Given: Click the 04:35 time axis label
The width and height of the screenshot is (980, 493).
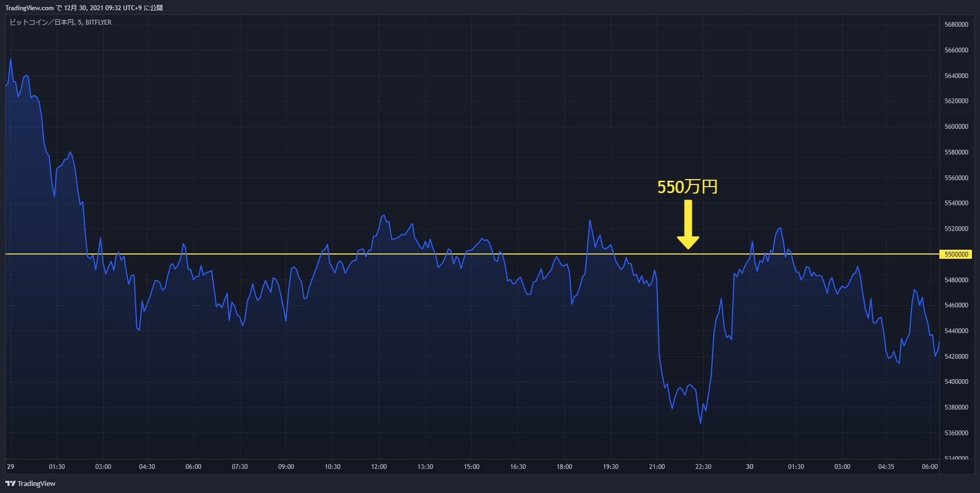Looking at the screenshot, I should click(x=886, y=467).
